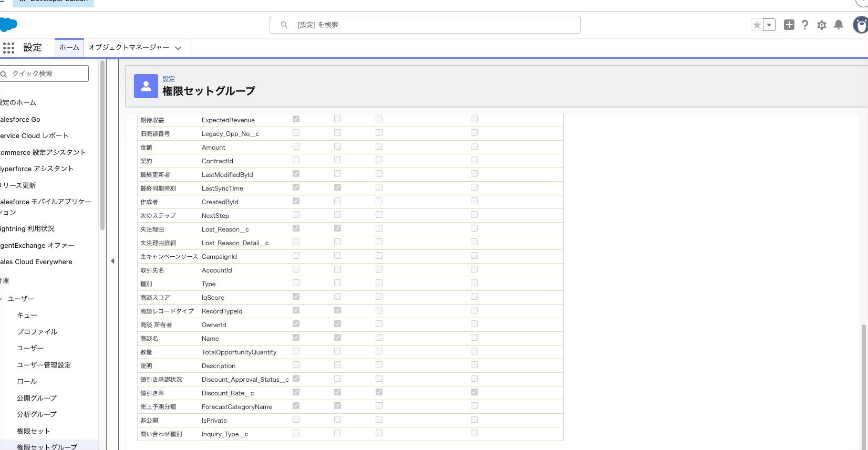
Task: Open the App Launcher grid icon
Action: click(x=8, y=48)
